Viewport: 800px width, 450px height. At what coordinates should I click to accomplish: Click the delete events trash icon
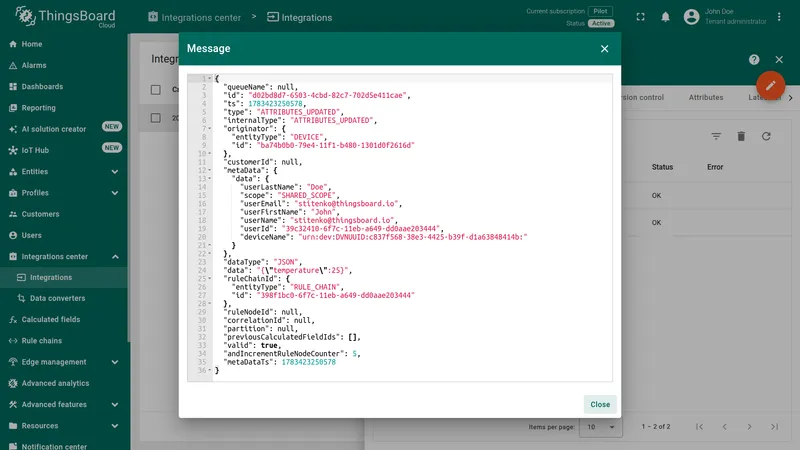click(741, 136)
